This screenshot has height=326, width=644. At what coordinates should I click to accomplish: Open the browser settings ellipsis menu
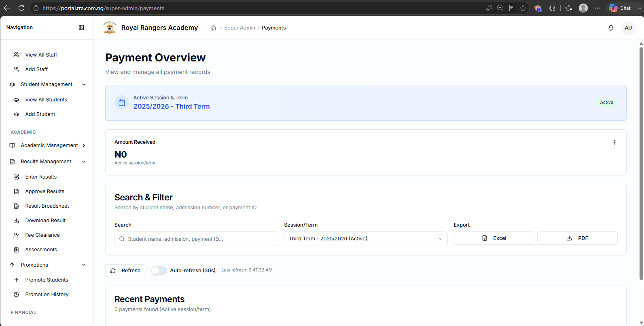(598, 8)
